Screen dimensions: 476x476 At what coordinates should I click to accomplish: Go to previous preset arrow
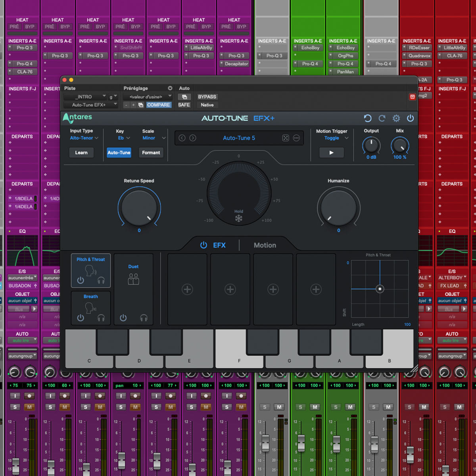point(182,138)
